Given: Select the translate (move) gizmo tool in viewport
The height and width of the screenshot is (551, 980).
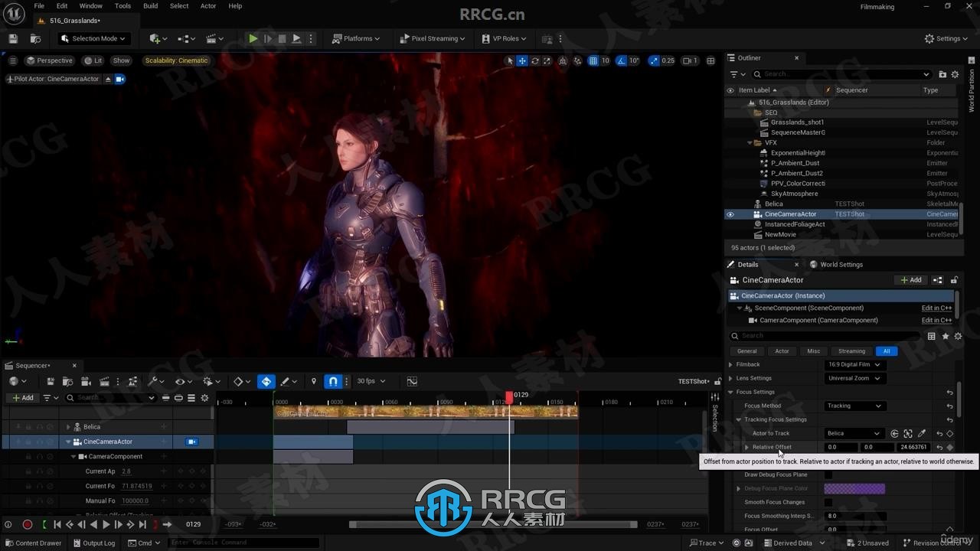Looking at the screenshot, I should point(522,60).
